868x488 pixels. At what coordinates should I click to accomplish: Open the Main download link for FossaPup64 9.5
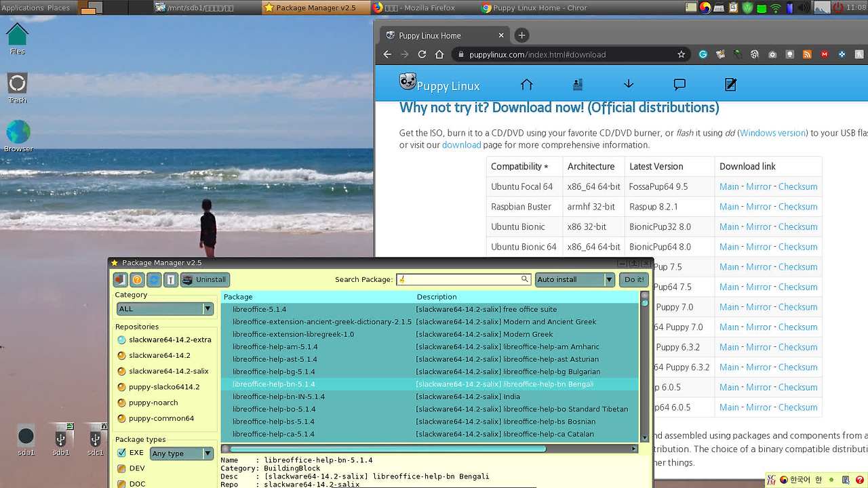coord(728,186)
